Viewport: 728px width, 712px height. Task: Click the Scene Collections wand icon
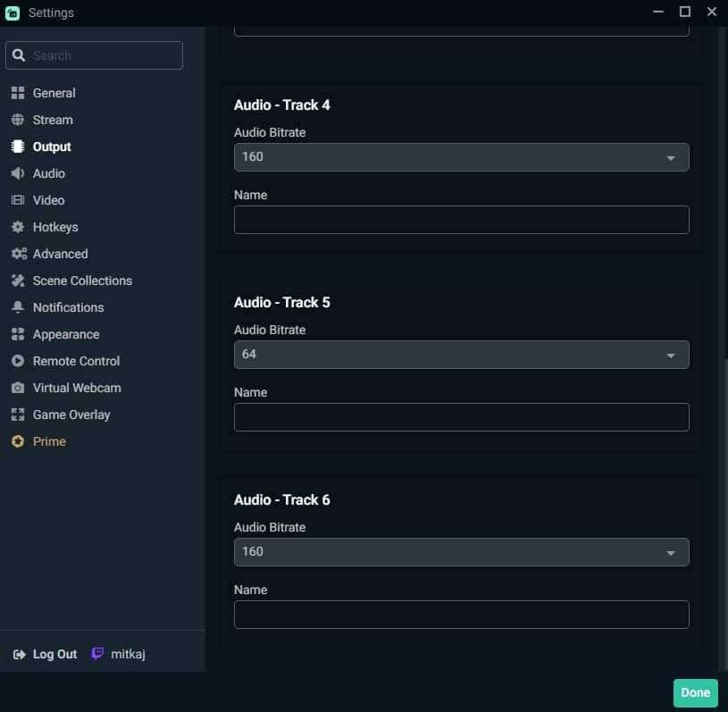point(18,281)
